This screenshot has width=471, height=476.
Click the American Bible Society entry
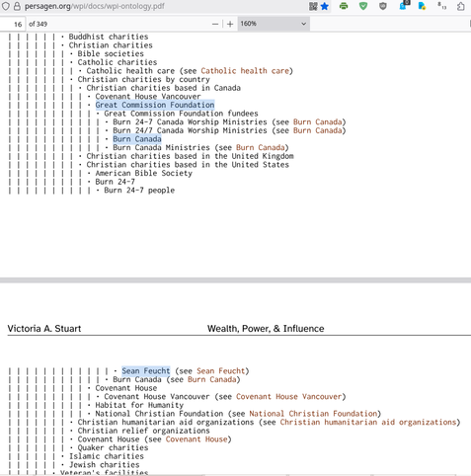[x=143, y=173]
